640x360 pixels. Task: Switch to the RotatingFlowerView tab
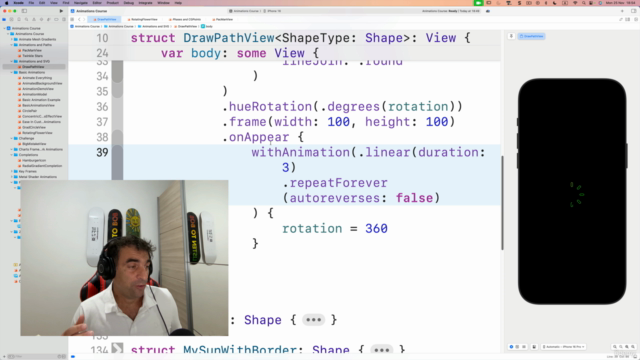142,19
